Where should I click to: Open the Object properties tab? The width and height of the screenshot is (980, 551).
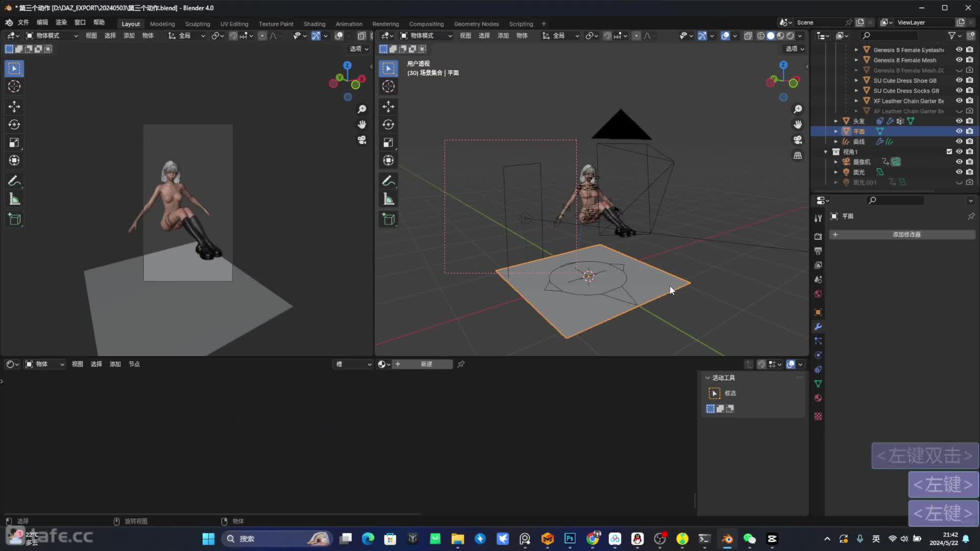point(818,312)
